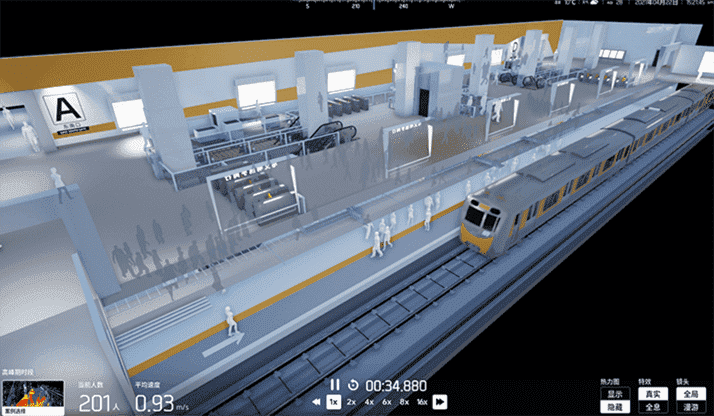Screen dimensions: 714x416
Task: Select 16x playback speed
Action: [x=422, y=402]
